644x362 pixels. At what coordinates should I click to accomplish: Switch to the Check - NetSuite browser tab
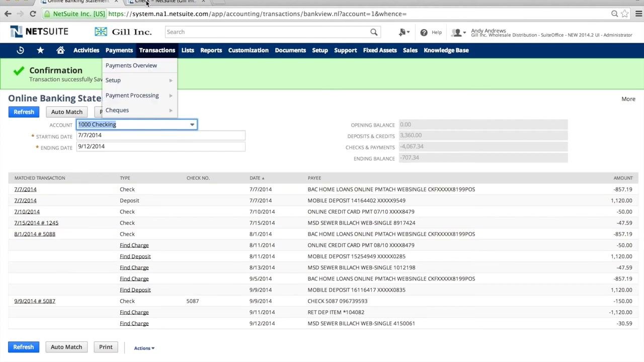point(165,2)
